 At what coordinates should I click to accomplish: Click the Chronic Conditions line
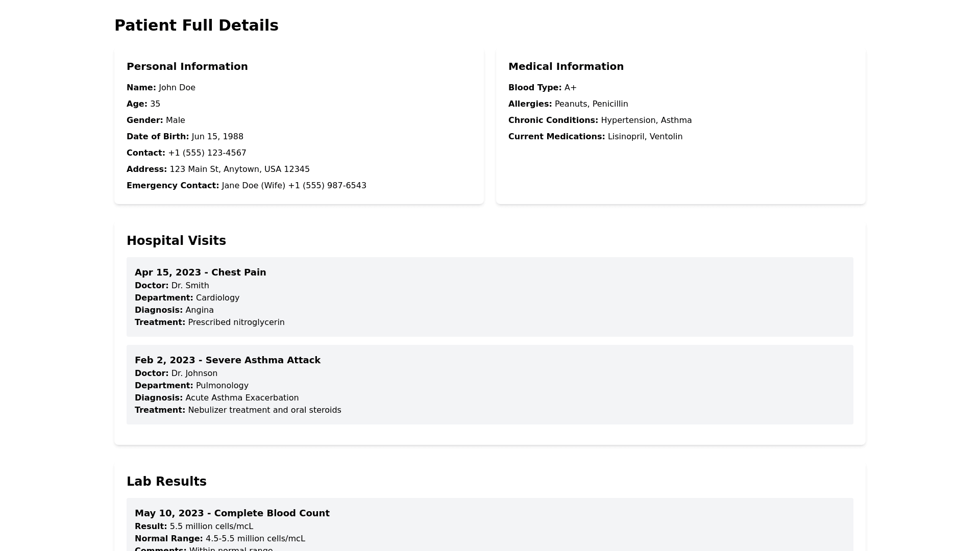(x=600, y=120)
